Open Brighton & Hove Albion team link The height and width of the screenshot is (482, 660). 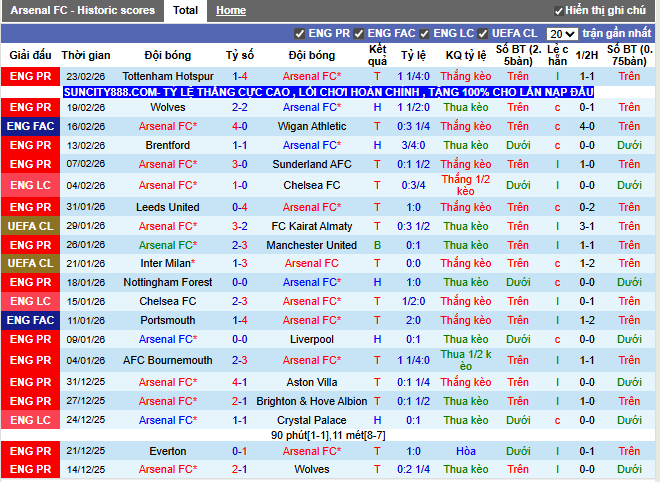tap(312, 401)
